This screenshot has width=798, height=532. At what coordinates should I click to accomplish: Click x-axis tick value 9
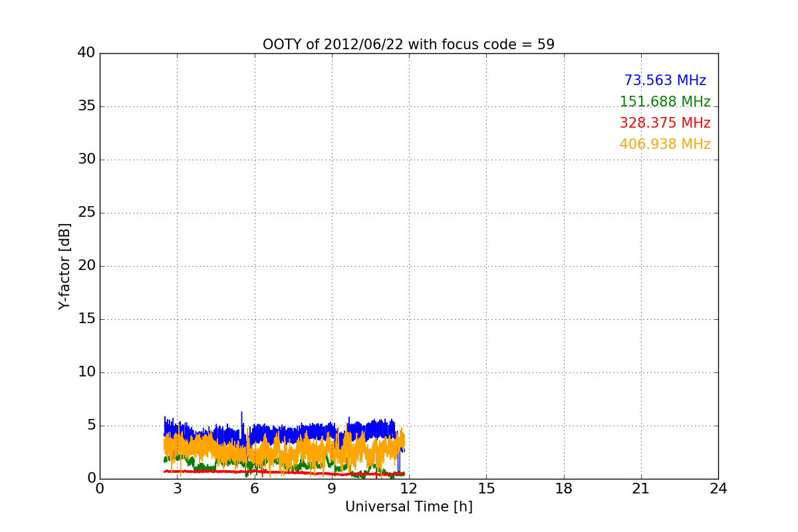point(332,489)
